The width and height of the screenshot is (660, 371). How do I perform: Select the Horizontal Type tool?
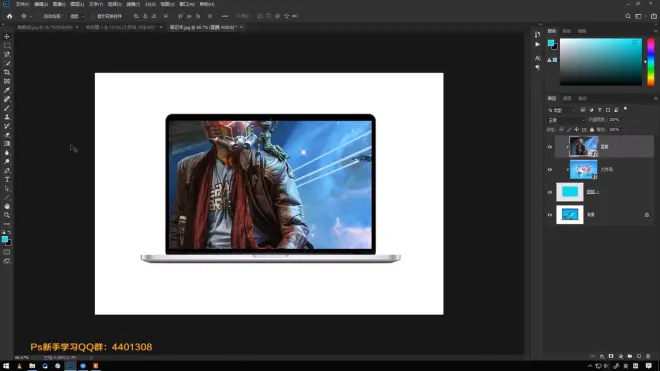pyautogui.click(x=7, y=179)
